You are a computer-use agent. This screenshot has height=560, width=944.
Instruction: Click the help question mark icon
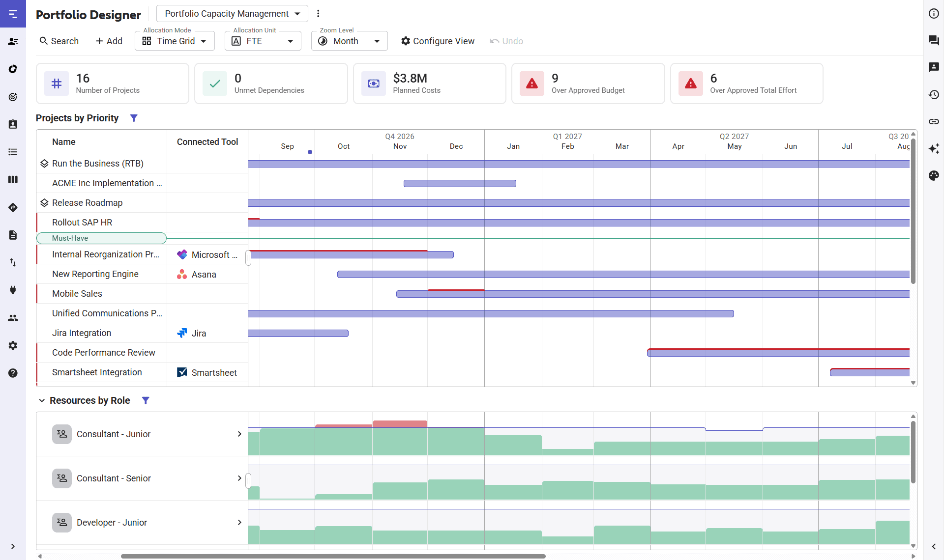click(x=13, y=373)
